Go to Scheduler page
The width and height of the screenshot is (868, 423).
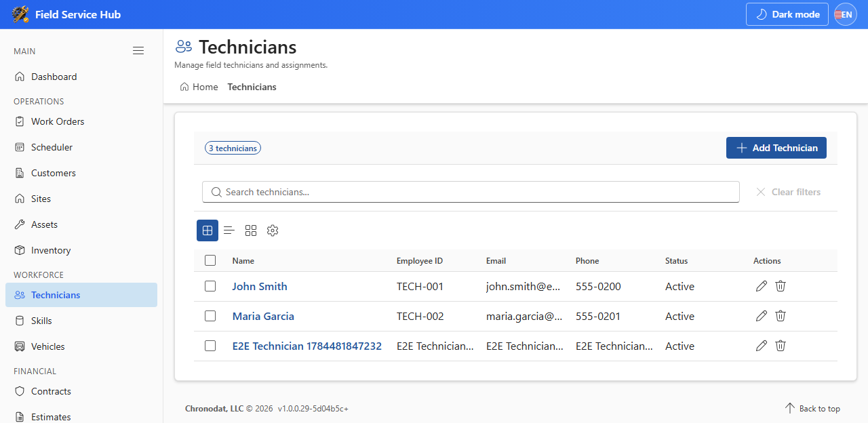tap(81, 147)
